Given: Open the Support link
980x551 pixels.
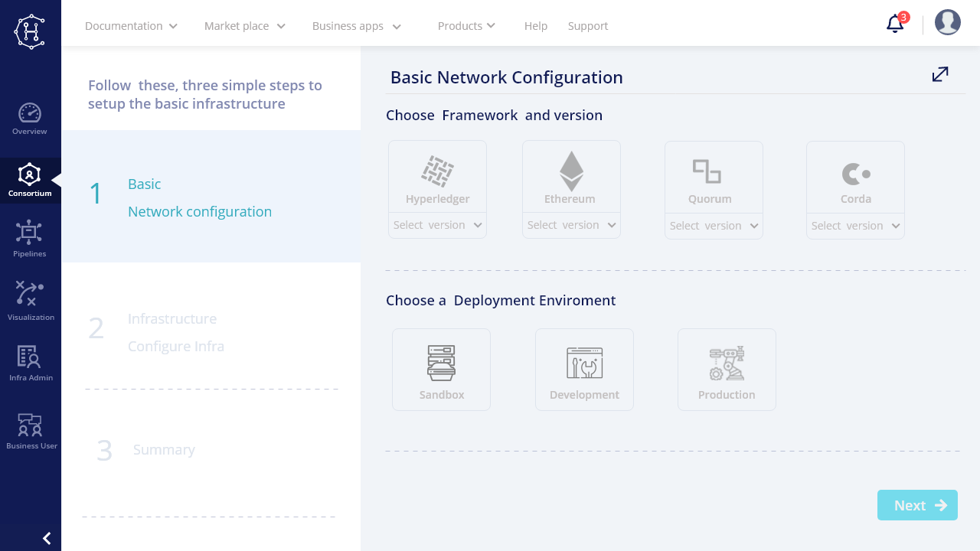Looking at the screenshot, I should (x=588, y=26).
